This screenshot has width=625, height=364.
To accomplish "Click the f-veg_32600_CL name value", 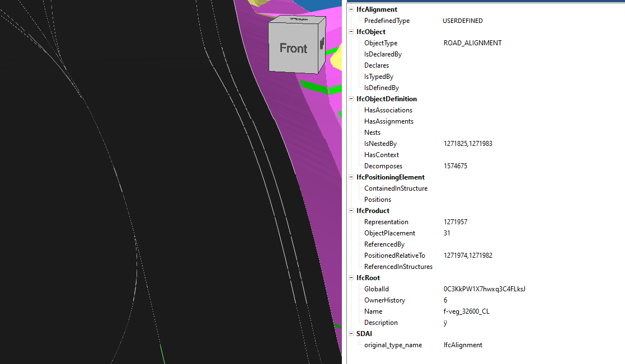I will pos(466,311).
